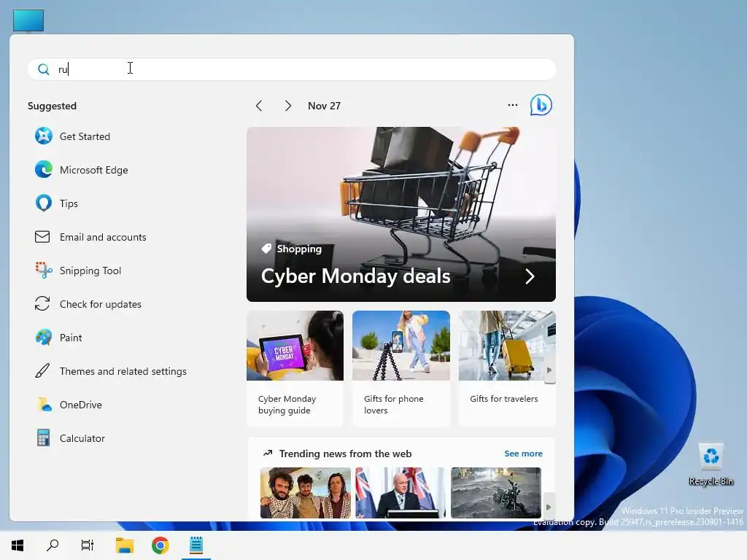Click the shopping cart hero image
Image resolution: width=747 pixels, height=560 pixels.
401,214
